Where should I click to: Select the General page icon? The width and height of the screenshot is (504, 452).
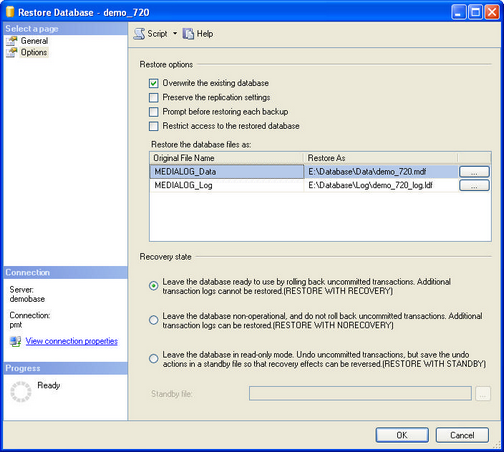click(11, 41)
